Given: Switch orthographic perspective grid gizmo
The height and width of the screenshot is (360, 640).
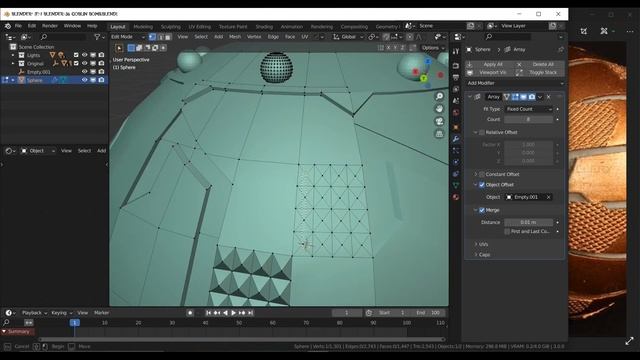Looking at the screenshot, I should click(x=439, y=134).
